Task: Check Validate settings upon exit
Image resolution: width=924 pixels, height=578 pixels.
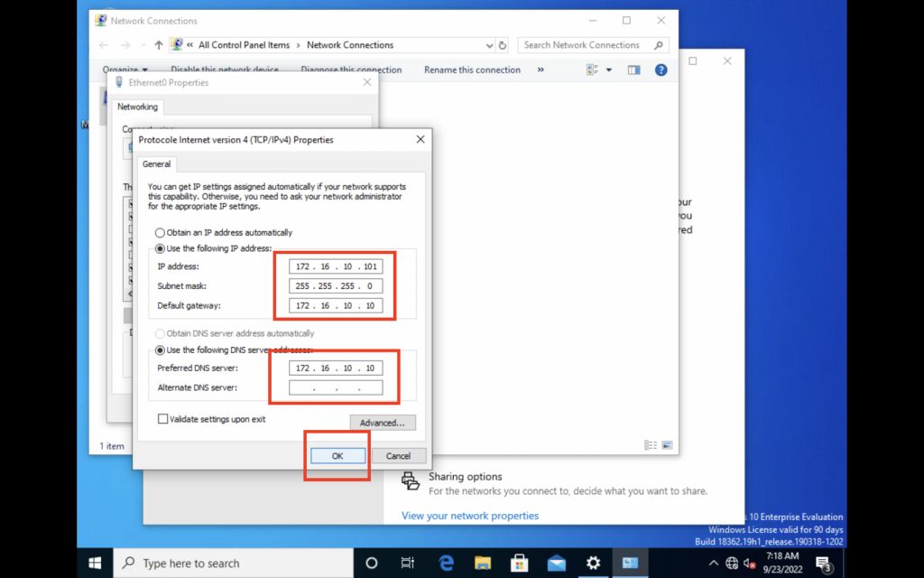Action: [x=163, y=419]
